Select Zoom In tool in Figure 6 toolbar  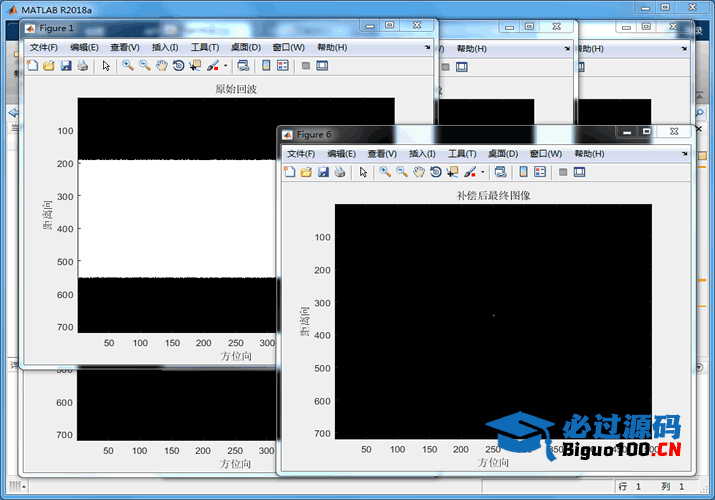(x=385, y=172)
